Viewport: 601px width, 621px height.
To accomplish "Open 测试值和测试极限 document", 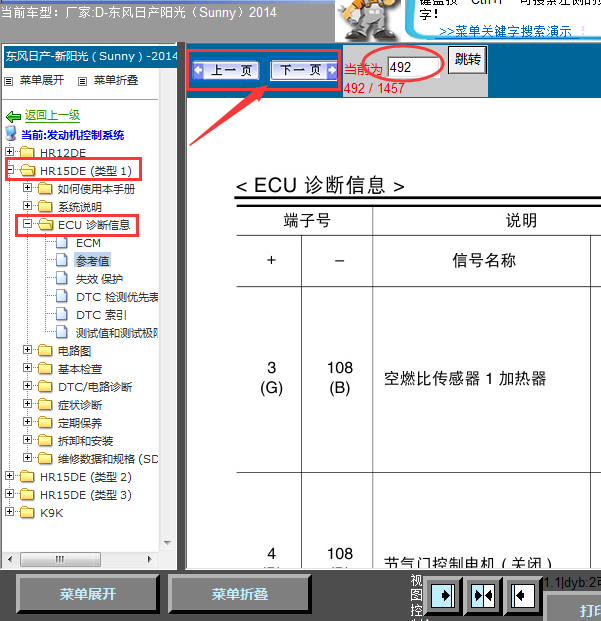I will (x=117, y=333).
